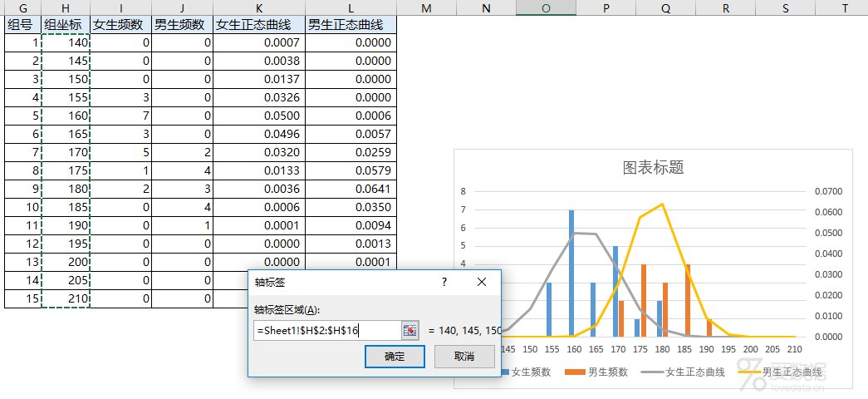This screenshot has height=399, width=868.
Task: Select the 组坐标 header cell
Action: 66,24
